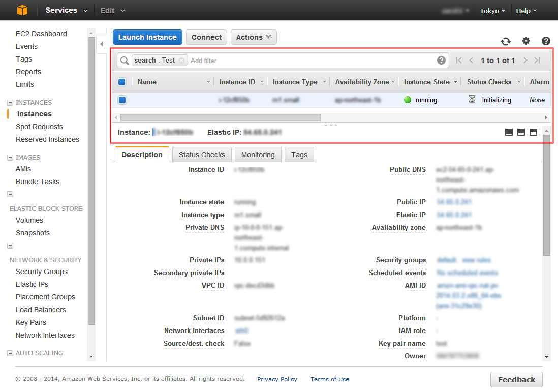Open Snapshots in the sidebar
Image resolution: width=558 pixels, height=392 pixels.
pyautogui.click(x=33, y=233)
